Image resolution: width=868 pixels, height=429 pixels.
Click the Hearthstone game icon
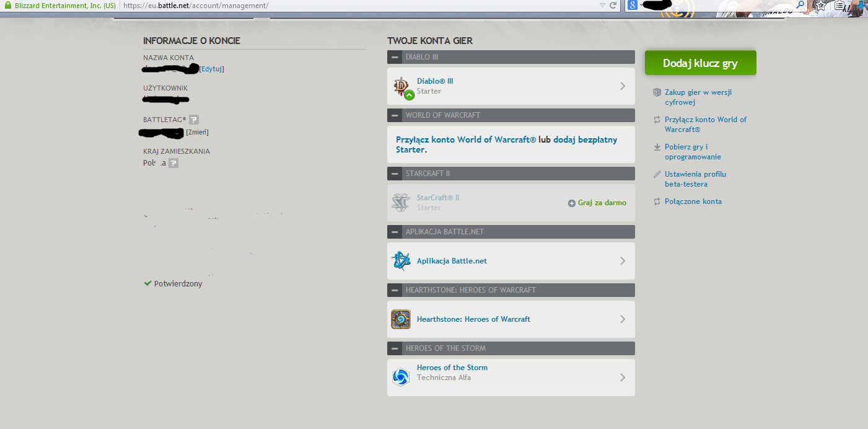(401, 319)
